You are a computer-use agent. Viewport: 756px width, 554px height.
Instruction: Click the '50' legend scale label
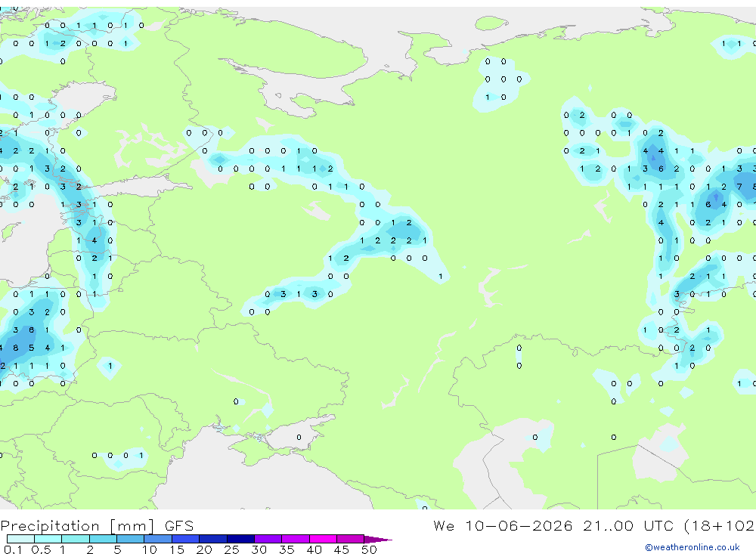(x=369, y=549)
